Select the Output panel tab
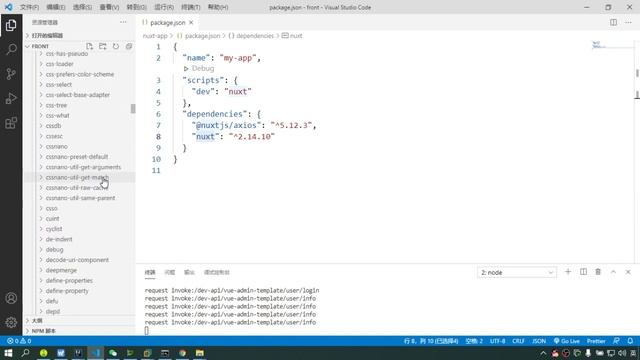This screenshot has width=640, height=360. point(189,272)
